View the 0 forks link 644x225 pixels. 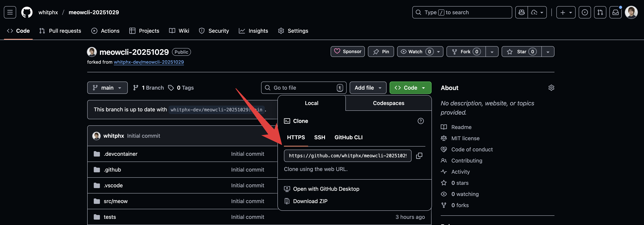[455, 205]
